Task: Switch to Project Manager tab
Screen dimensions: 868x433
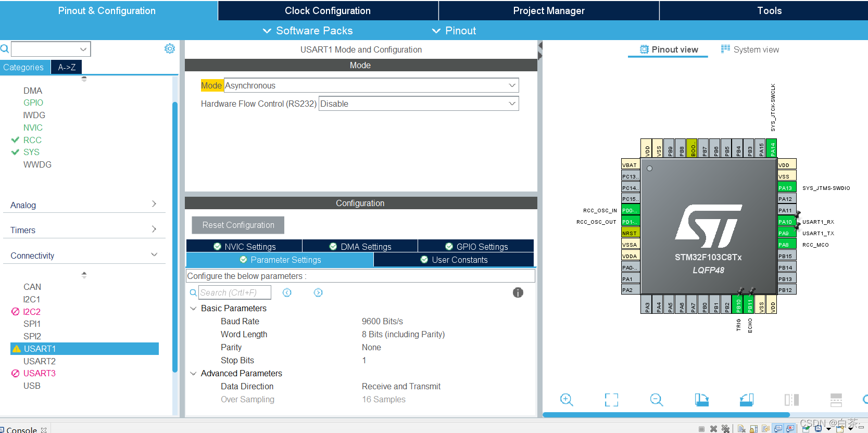Action: coord(549,10)
